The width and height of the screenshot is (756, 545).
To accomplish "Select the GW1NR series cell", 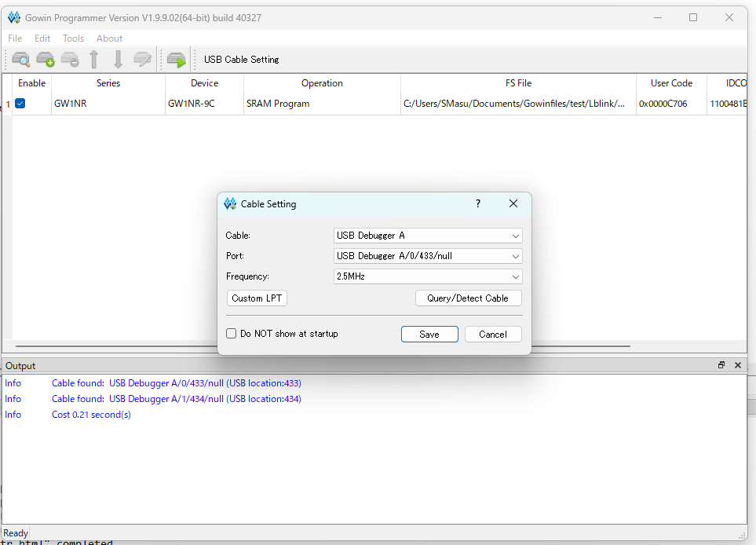I will [x=108, y=103].
